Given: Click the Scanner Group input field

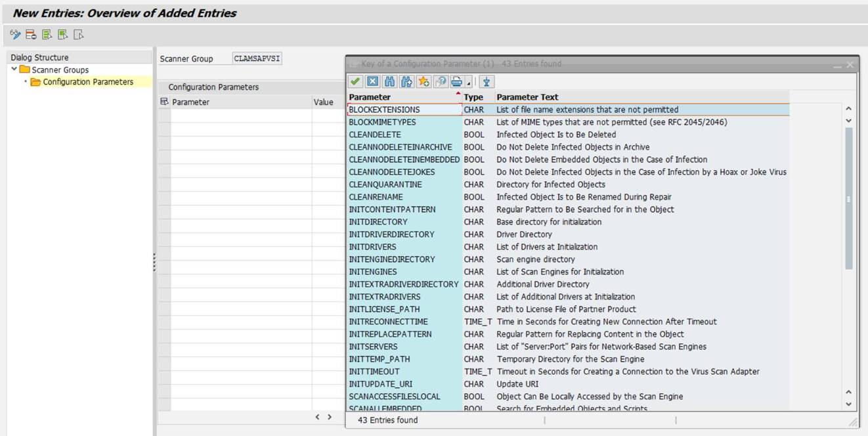Looking at the screenshot, I should [257, 58].
